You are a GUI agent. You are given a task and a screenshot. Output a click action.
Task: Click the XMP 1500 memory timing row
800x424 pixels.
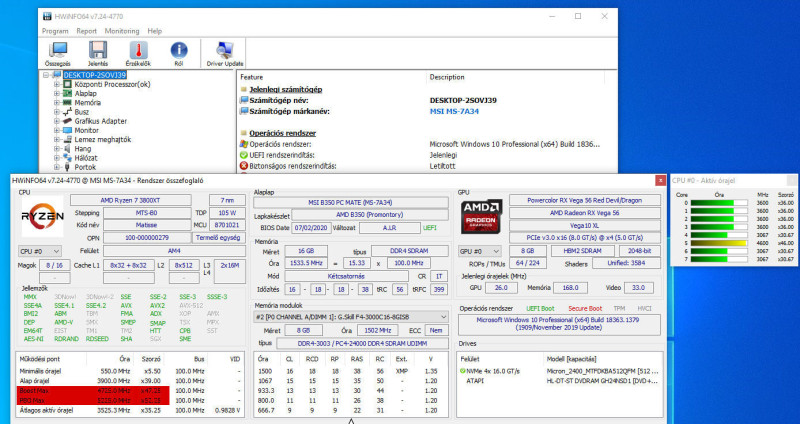[351, 371]
